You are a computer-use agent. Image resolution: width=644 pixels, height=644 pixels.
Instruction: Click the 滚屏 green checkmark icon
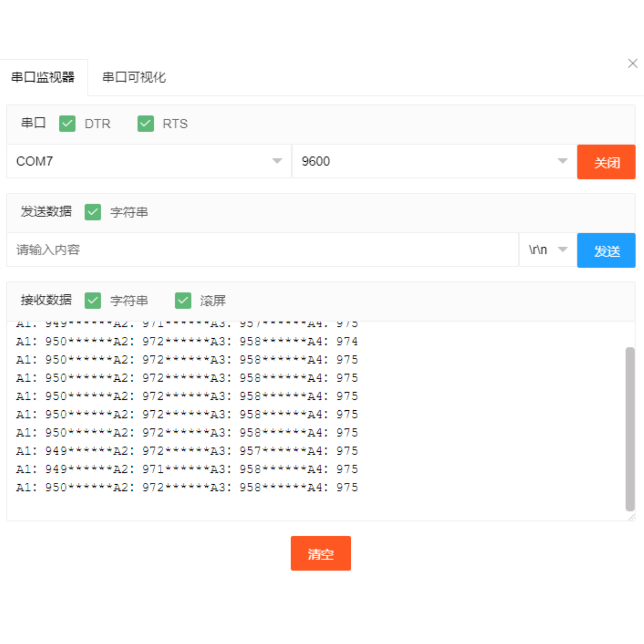point(183,301)
